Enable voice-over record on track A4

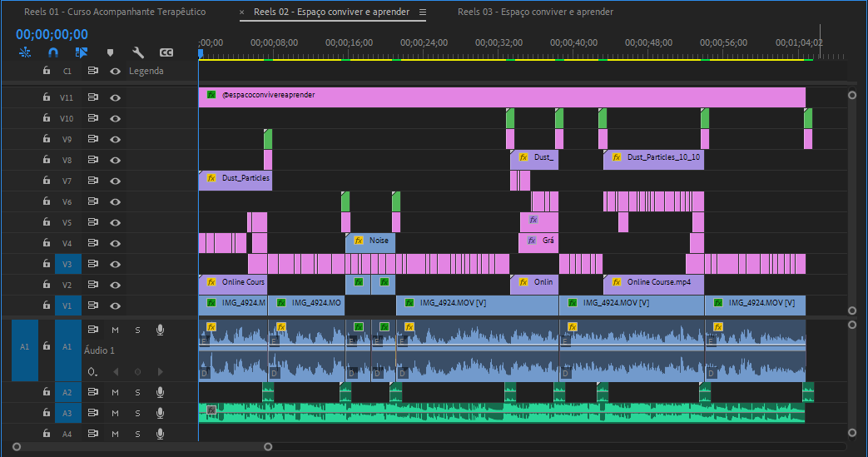click(160, 434)
